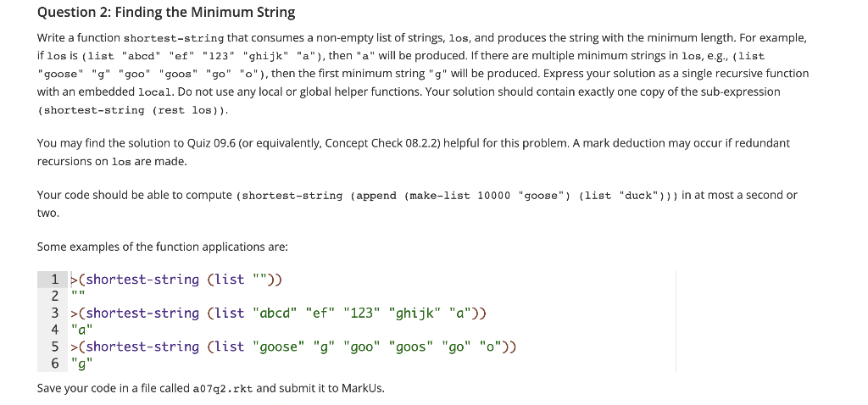Click line number 6 in code block
868x405 pixels.
[x=54, y=363]
